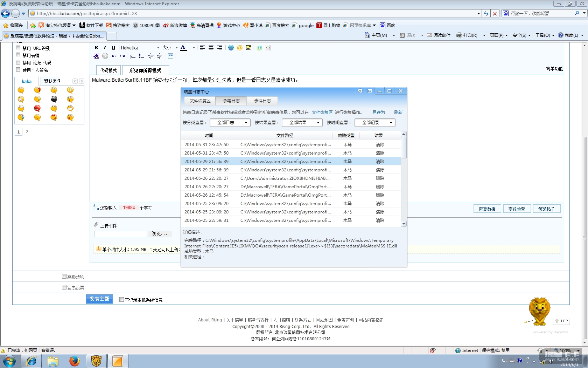Insert a numbered list
Image resolution: width=588 pixels, height=368 pixels.
click(133, 56)
